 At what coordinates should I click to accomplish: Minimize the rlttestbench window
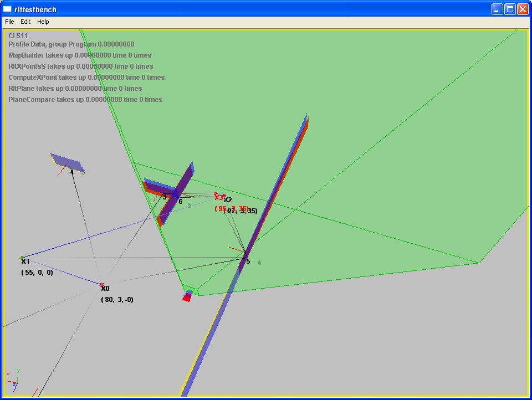click(x=497, y=9)
